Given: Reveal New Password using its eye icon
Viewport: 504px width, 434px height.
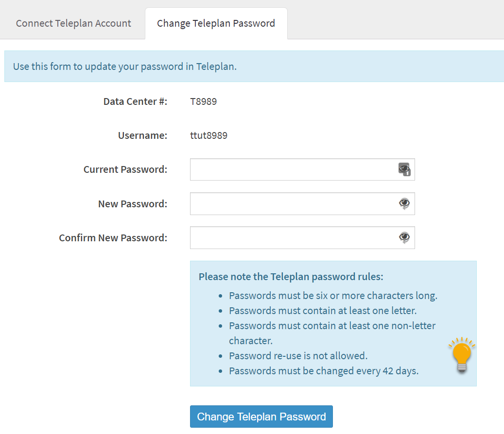Looking at the screenshot, I should [404, 203].
